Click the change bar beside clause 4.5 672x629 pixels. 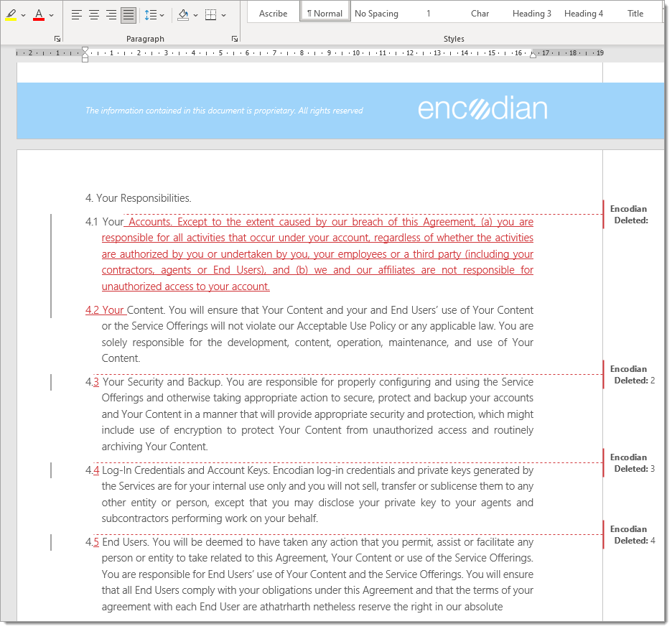(51, 542)
